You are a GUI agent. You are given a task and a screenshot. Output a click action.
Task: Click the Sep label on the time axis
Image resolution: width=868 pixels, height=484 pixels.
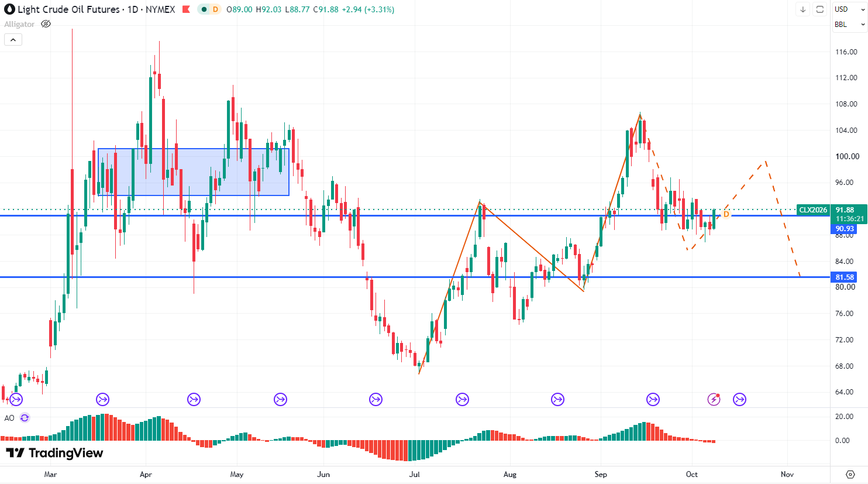pos(601,475)
